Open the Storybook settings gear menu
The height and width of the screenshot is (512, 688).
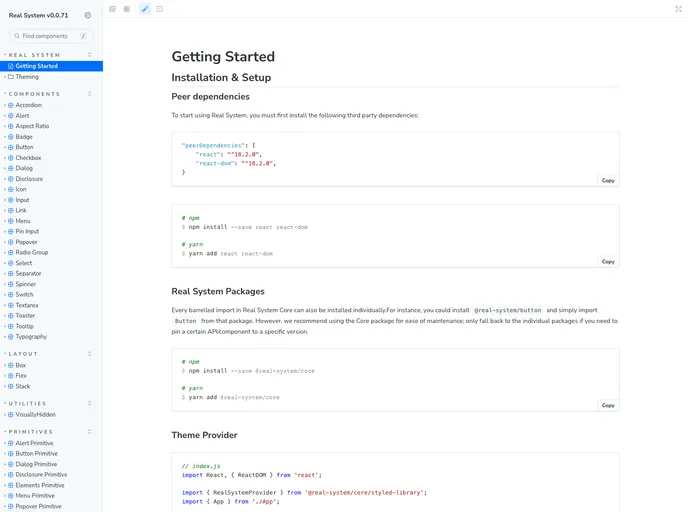tap(88, 15)
